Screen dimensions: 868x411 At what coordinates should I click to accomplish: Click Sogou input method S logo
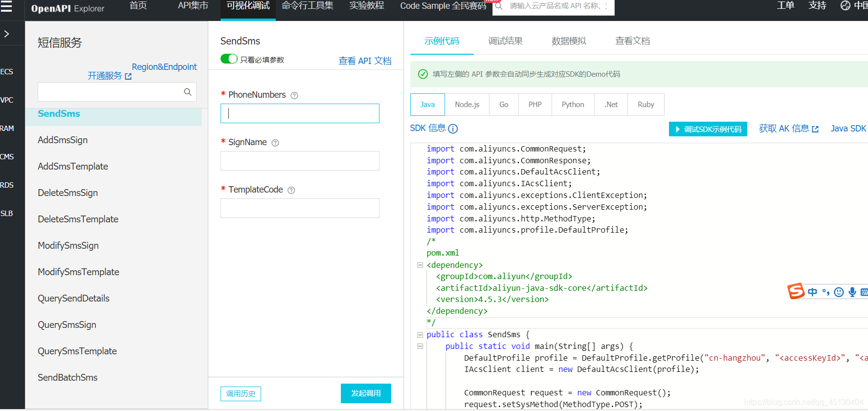(796, 291)
